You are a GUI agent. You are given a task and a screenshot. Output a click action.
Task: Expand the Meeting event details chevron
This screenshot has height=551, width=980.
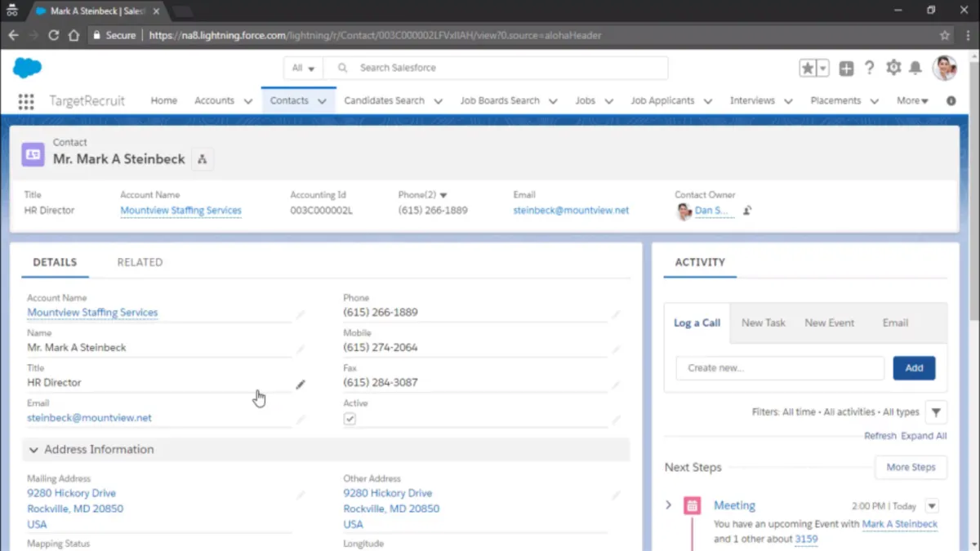pyautogui.click(x=668, y=505)
